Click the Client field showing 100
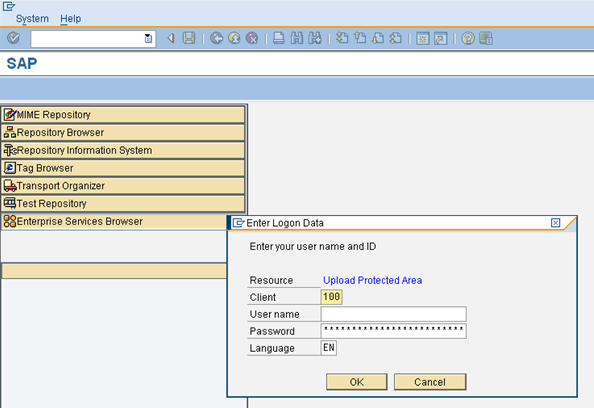Screen dimensions: 594x408 click(x=331, y=297)
